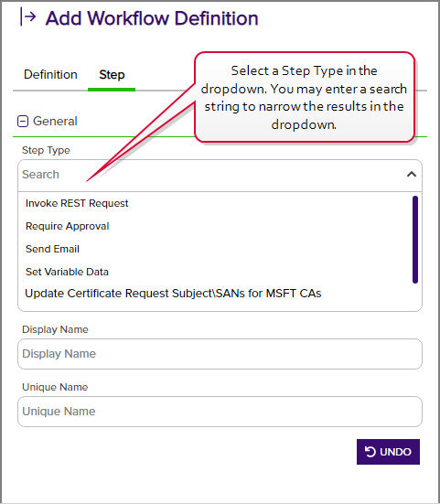Click the dropdown list scrollbar
440x504 pixels.
(x=415, y=240)
